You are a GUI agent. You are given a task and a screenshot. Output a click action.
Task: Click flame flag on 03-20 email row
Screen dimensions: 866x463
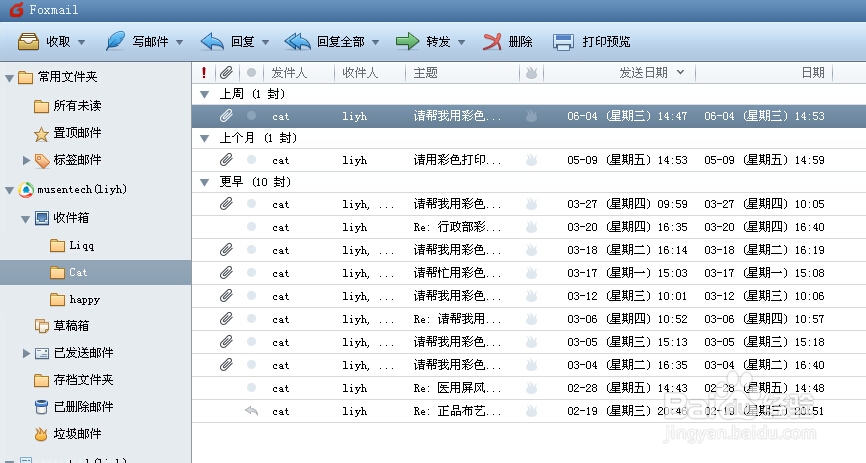[x=531, y=227]
